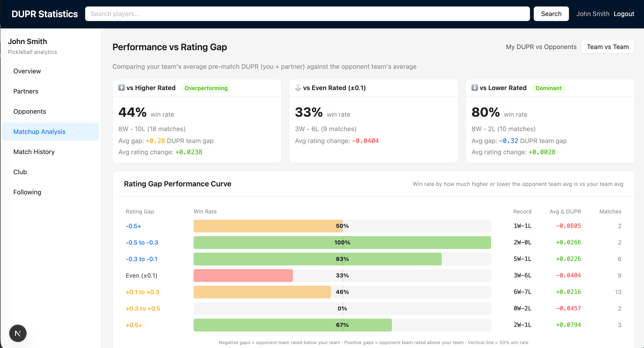
Task: Select the Team vs Team tab
Action: [608, 47]
